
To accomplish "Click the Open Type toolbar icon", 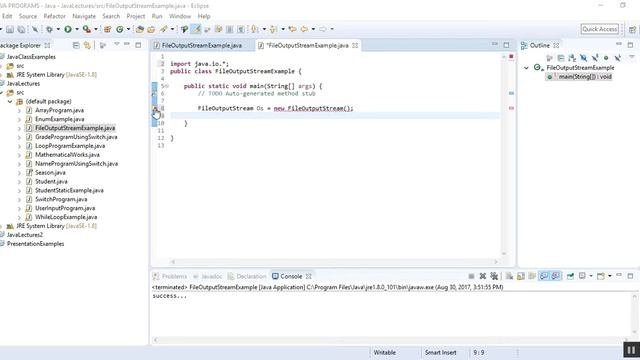I will [x=140, y=29].
